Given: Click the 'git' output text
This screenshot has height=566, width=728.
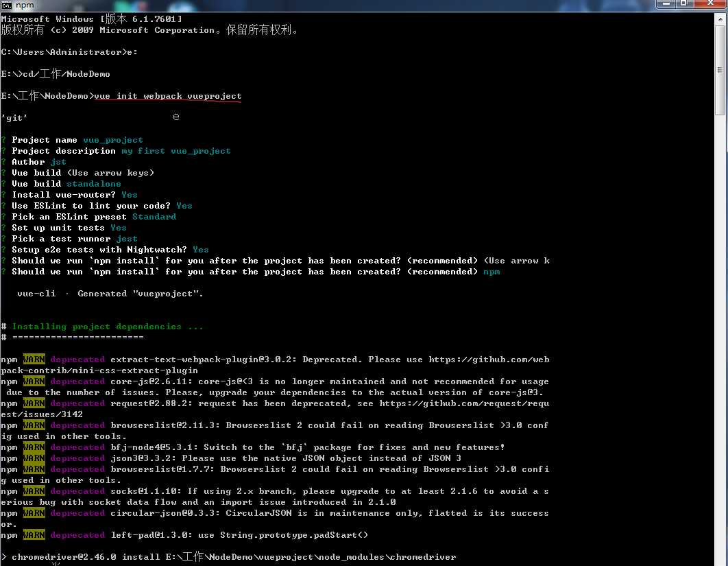Looking at the screenshot, I should click(x=14, y=118).
